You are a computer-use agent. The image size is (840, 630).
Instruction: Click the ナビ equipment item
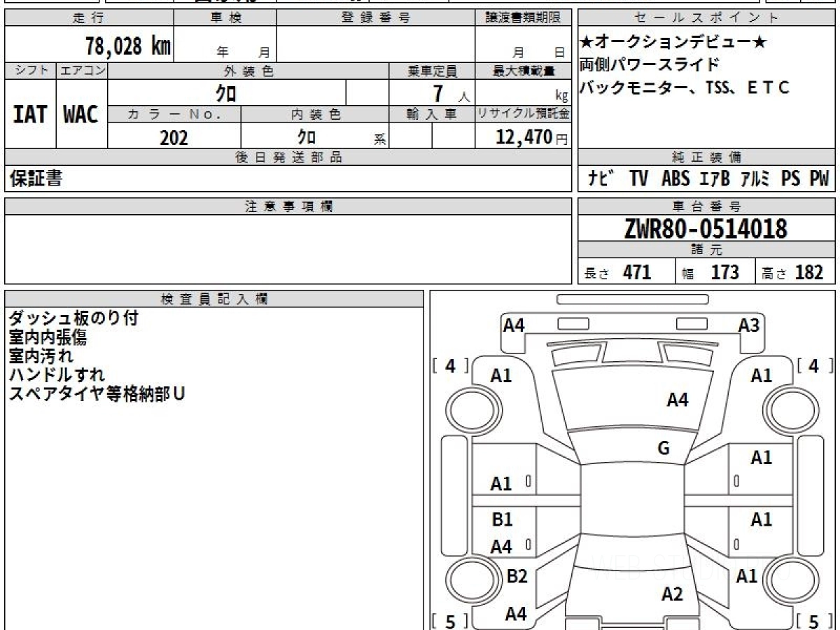[x=601, y=179]
